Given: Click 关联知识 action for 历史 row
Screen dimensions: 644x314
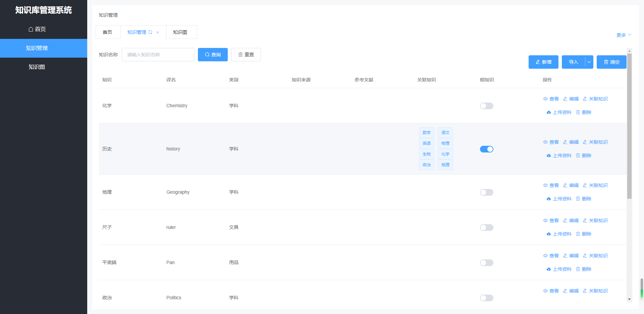Looking at the screenshot, I should pos(595,142).
